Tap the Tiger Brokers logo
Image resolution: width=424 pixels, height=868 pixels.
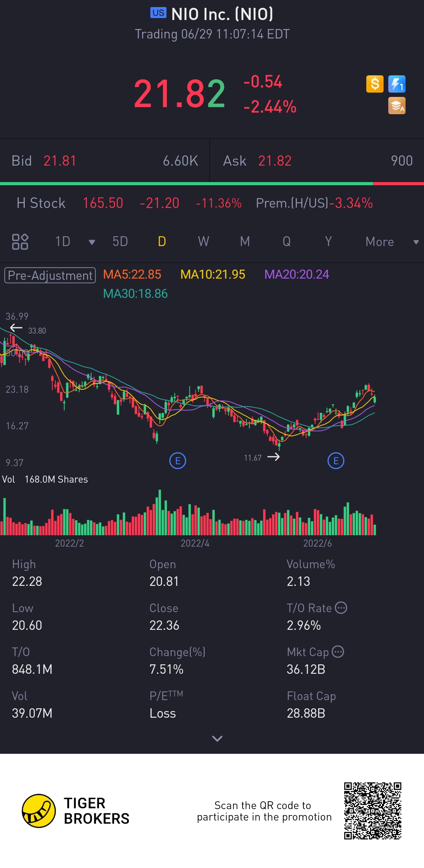pyautogui.click(x=75, y=811)
